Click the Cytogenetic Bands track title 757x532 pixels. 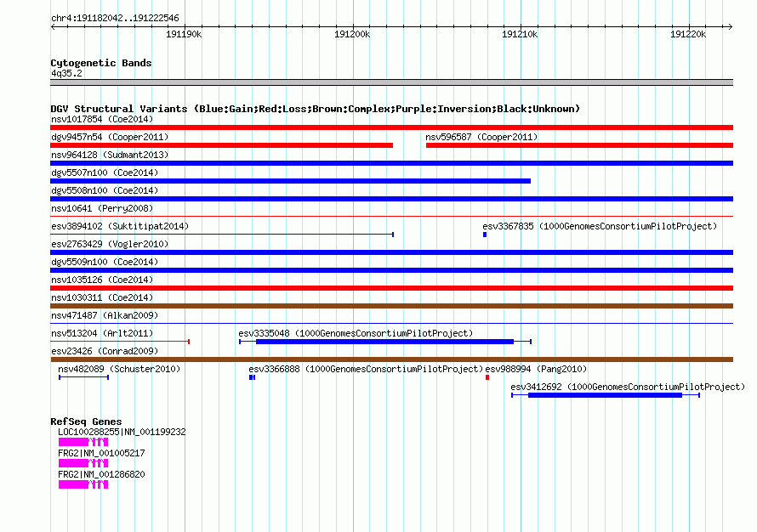(x=101, y=63)
